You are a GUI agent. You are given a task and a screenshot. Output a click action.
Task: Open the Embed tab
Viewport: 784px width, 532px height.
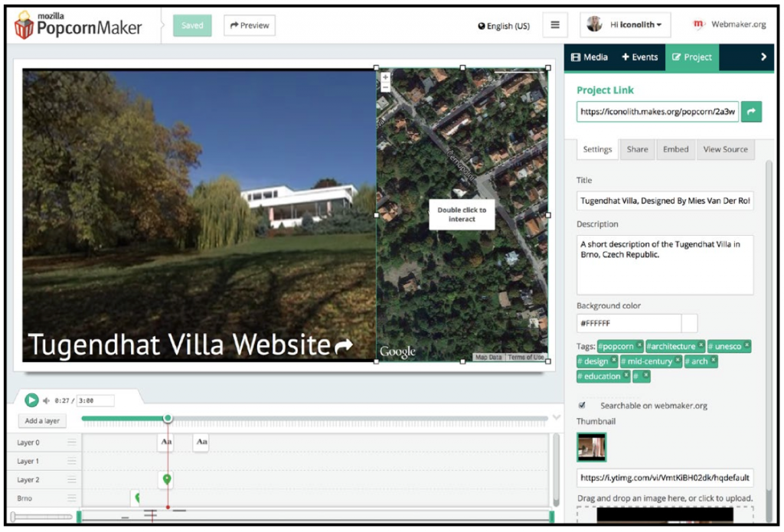point(675,149)
